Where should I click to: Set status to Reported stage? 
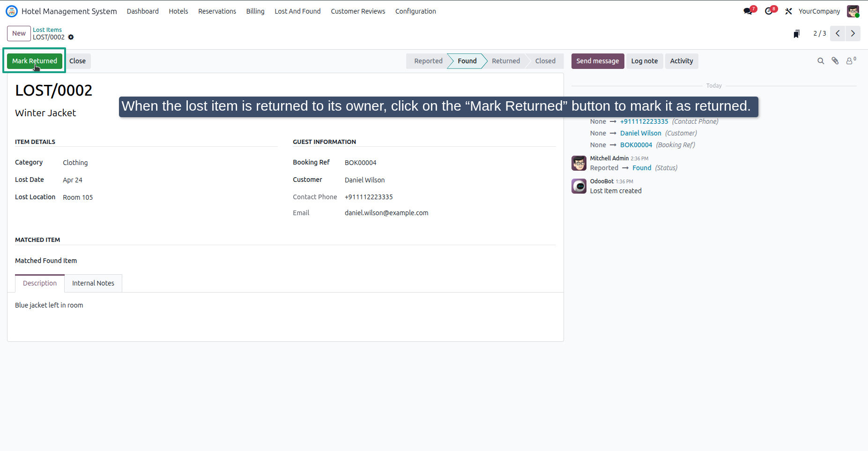click(427, 61)
